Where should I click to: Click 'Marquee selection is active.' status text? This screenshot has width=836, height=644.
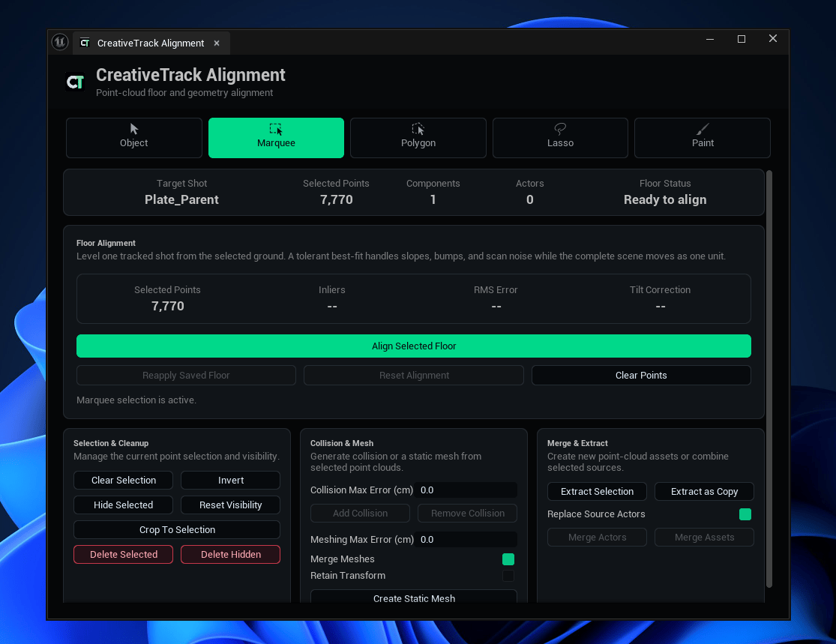click(136, 400)
